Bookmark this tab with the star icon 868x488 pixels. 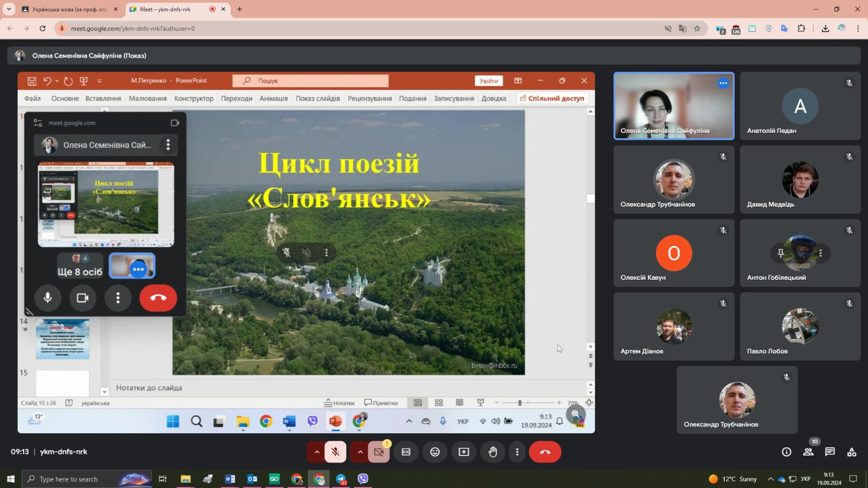click(697, 28)
